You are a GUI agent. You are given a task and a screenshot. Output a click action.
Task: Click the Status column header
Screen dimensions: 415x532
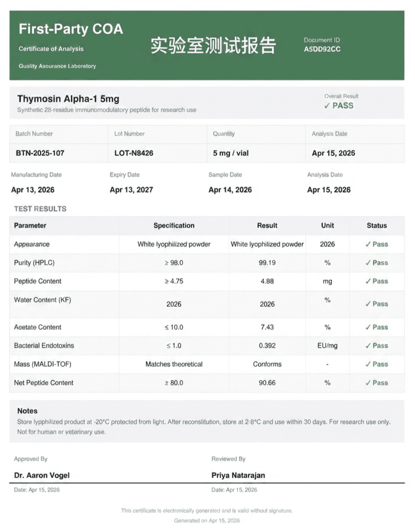tap(377, 226)
